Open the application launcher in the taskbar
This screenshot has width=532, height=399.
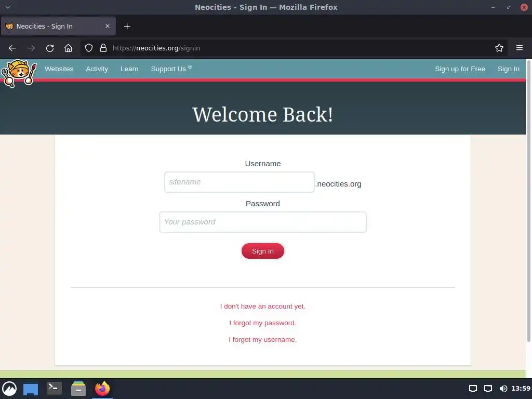tap(9, 389)
